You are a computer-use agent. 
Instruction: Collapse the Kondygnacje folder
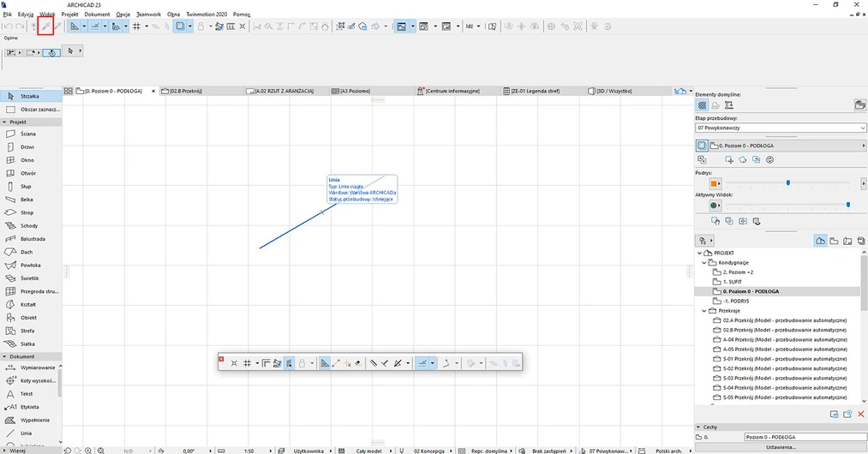click(x=704, y=262)
